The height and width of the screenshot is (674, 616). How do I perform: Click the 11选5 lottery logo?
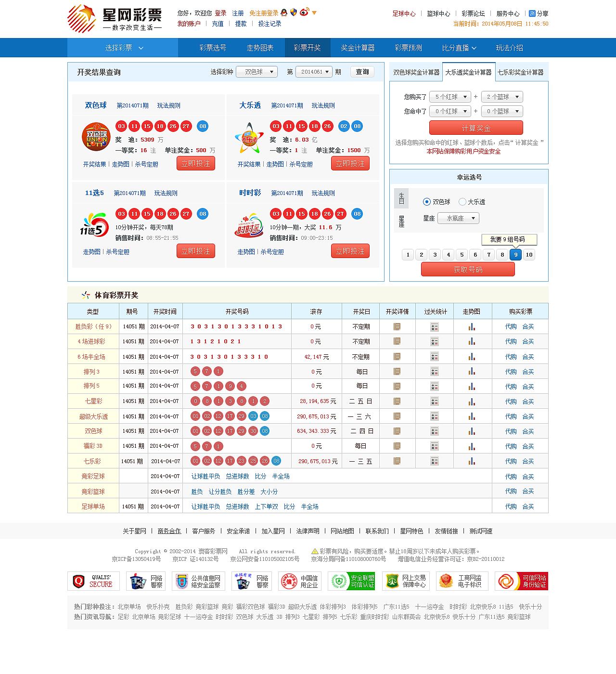click(x=94, y=225)
